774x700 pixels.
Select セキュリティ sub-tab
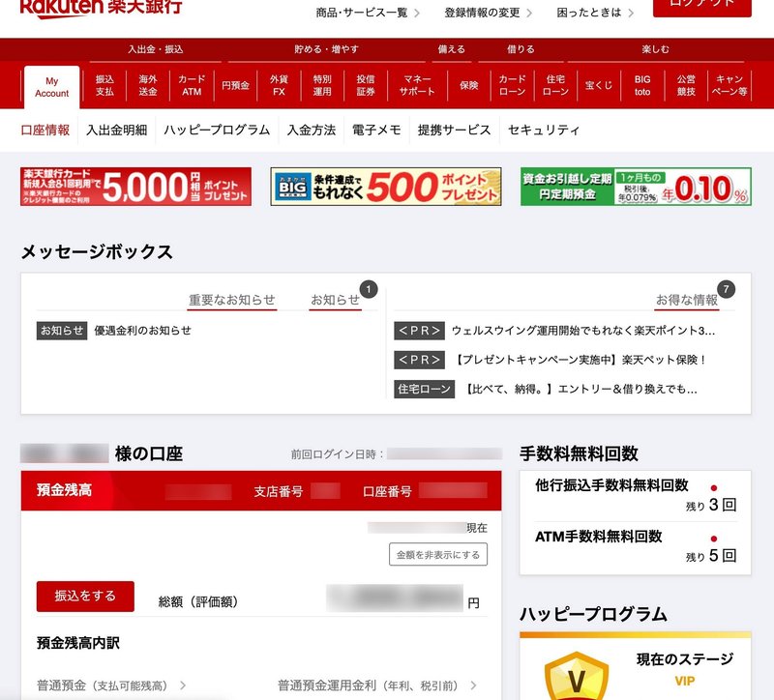[x=544, y=131]
